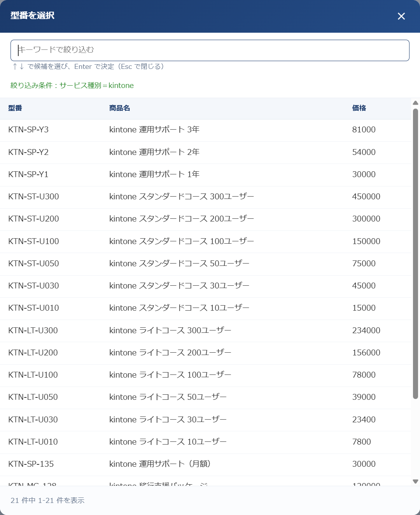Click price 7800
The image size is (420, 515).
(x=362, y=442)
